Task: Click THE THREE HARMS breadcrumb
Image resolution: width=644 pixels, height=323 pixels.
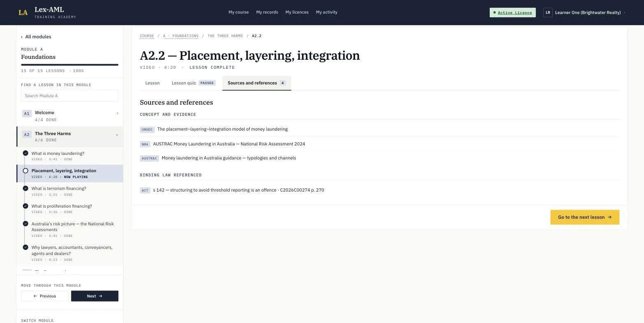Action: (225, 36)
